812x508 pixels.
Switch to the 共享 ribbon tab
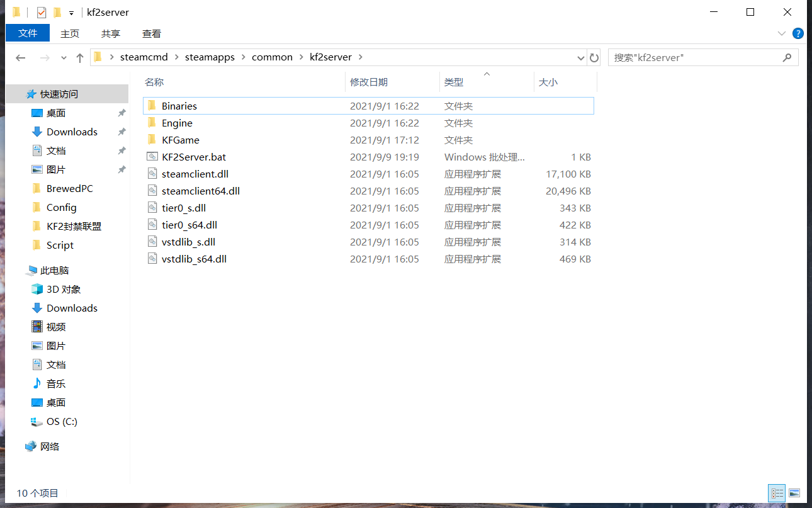(111, 33)
